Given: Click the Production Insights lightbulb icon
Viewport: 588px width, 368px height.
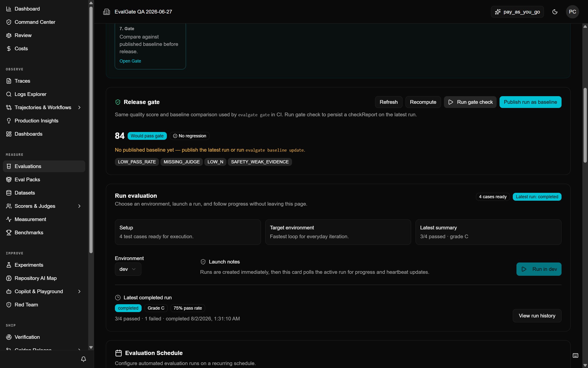Looking at the screenshot, I should coord(9,121).
